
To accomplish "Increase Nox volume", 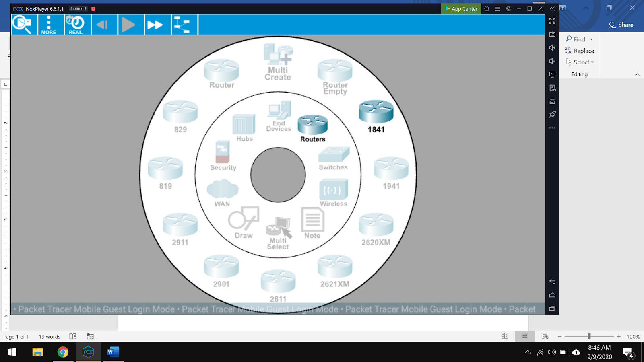I will tap(552, 47).
